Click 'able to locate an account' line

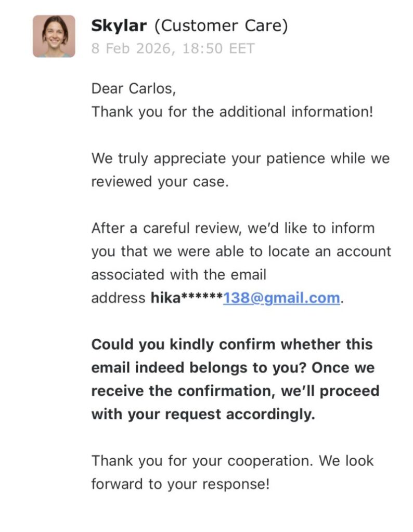tap(241, 251)
